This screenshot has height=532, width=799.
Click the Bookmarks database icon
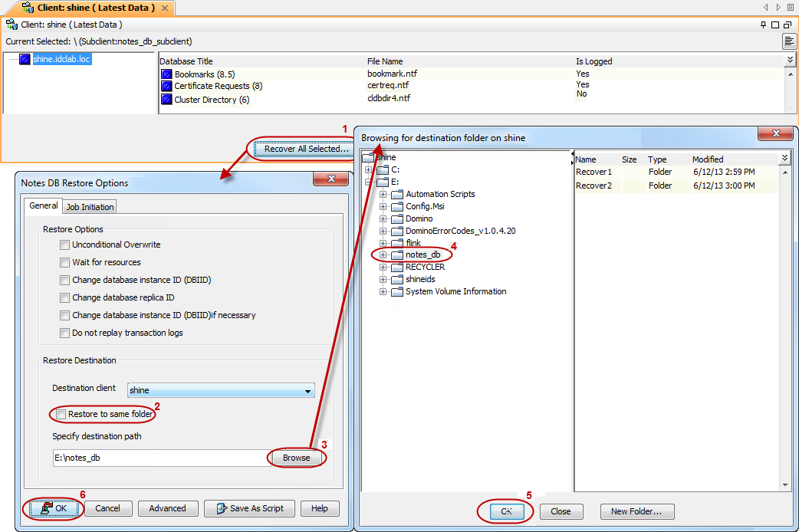pos(166,74)
